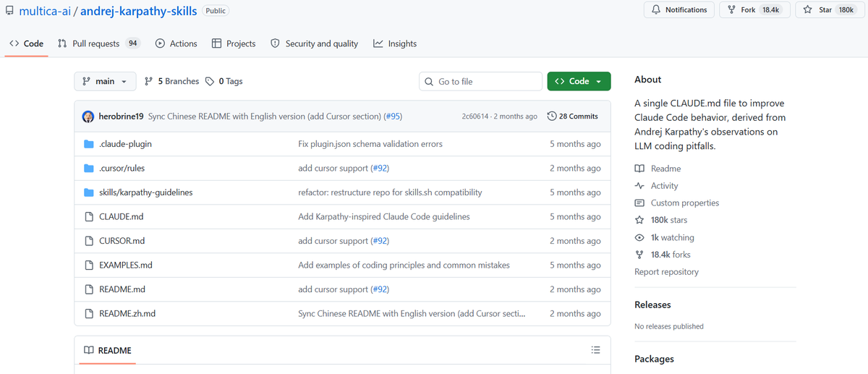Switch to the Actions tab
The width and height of the screenshot is (868, 374).
pos(176,43)
